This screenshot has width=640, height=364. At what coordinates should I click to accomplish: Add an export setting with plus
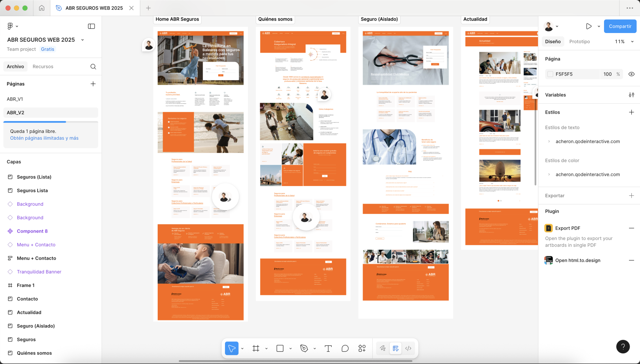631,196
